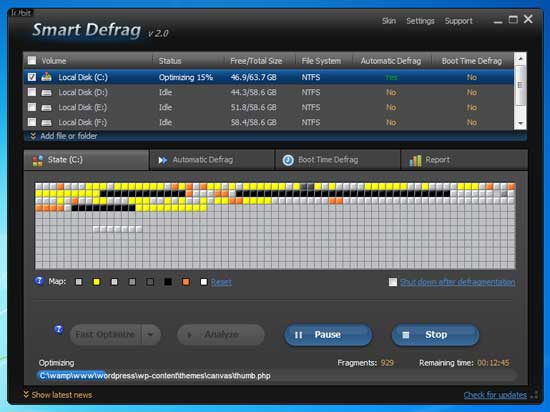Click Check for updates link
This screenshot has height=412, width=550.
tap(495, 395)
